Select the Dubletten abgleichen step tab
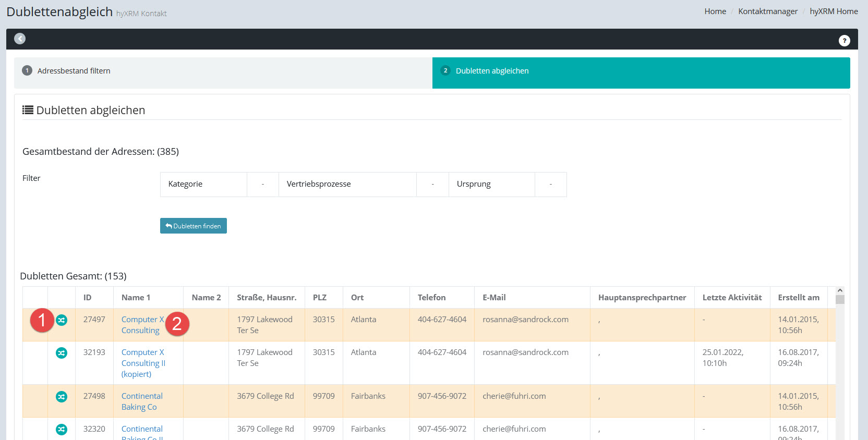This screenshot has height=440, width=868. click(492, 71)
